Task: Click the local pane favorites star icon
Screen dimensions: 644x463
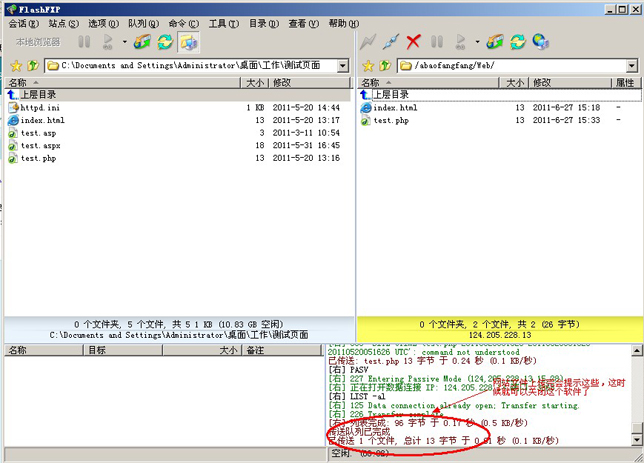Action: (x=16, y=66)
